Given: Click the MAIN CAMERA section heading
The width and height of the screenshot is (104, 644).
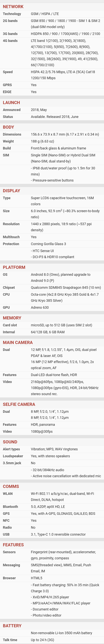Looking at the screenshot, I should (x=18, y=343).
